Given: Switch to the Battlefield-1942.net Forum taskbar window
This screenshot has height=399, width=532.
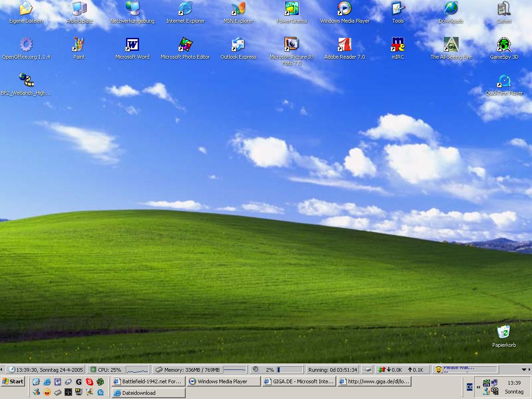Looking at the screenshot, I should click(x=149, y=381).
